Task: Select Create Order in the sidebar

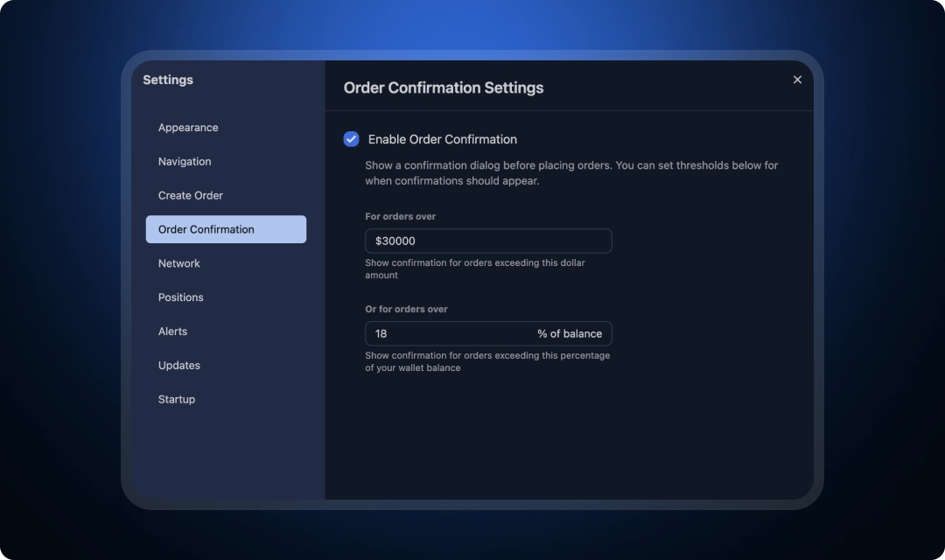Action: tap(190, 195)
